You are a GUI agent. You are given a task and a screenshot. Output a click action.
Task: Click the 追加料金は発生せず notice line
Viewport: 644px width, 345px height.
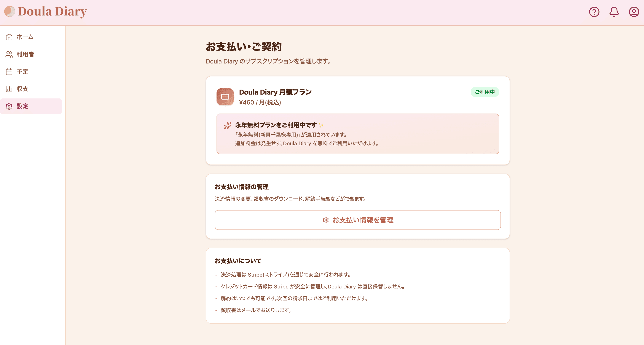[307, 143]
